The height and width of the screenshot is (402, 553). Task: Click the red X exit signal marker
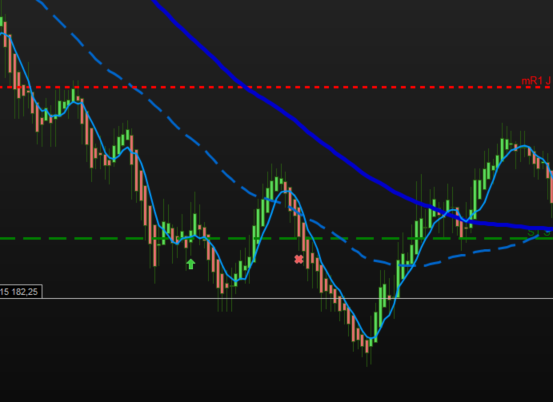tap(299, 260)
